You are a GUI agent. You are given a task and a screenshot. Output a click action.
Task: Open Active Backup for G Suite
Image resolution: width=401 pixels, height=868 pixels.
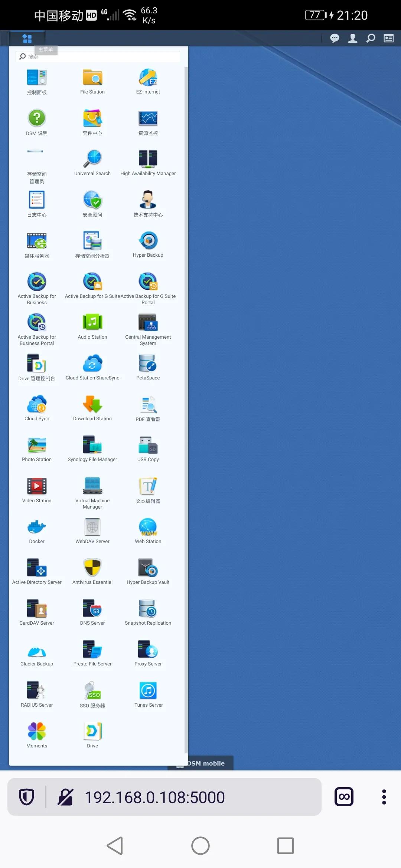[x=92, y=286]
